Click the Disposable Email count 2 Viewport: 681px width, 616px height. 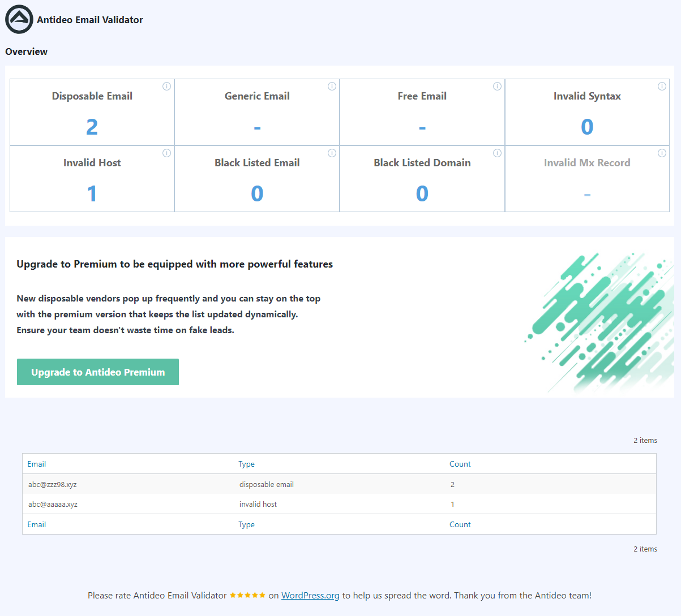pos(92,127)
